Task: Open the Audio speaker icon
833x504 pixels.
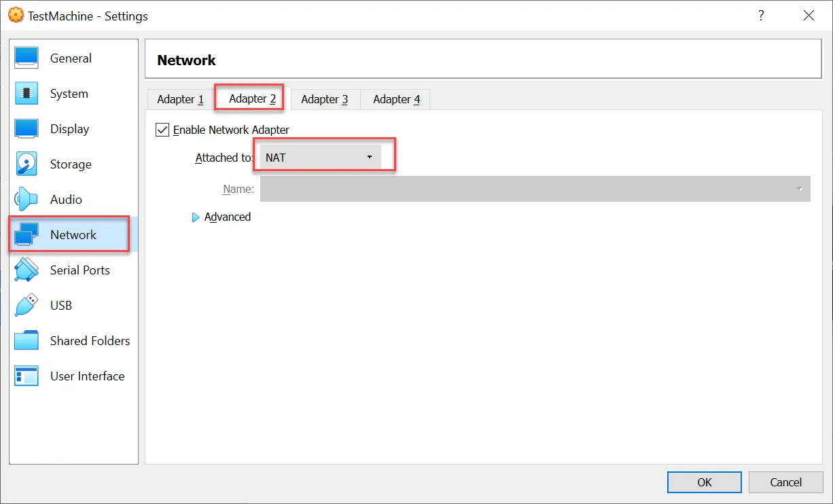Action: [x=26, y=200]
